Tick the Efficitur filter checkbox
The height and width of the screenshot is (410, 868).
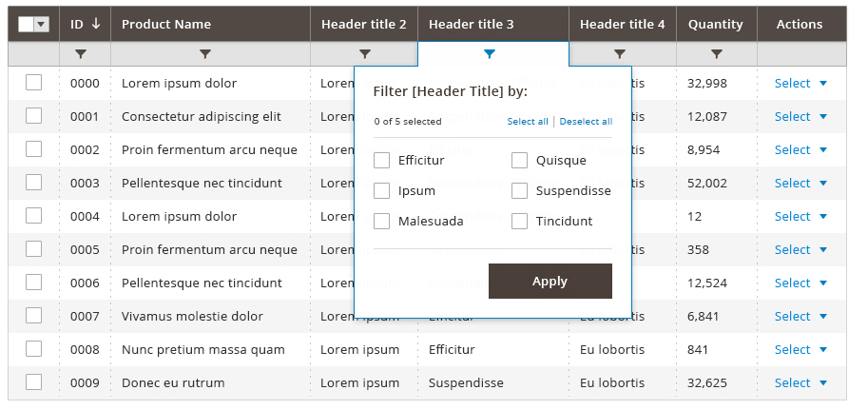click(x=381, y=161)
